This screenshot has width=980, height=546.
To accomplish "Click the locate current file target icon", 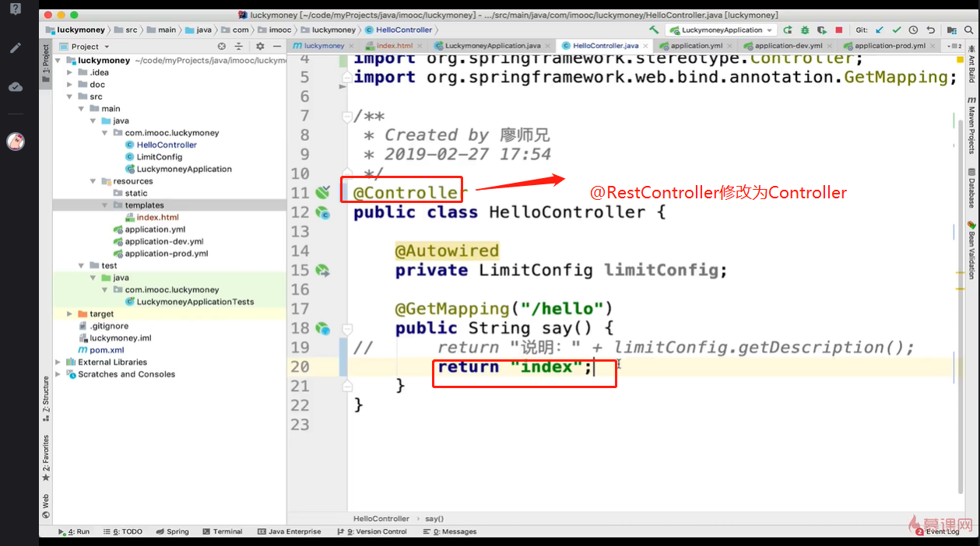I will (x=222, y=47).
